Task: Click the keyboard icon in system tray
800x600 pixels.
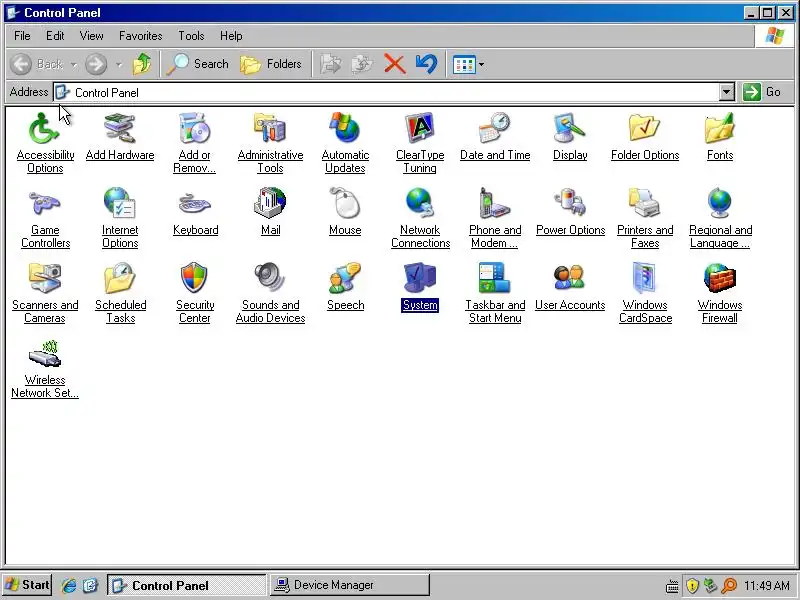Action: (x=672, y=586)
